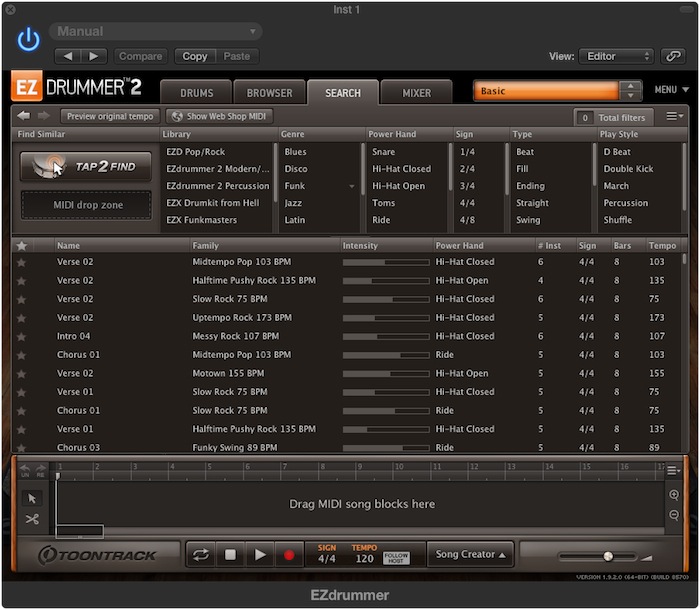Open the MIXER tab
The image size is (700, 610).
click(x=417, y=93)
